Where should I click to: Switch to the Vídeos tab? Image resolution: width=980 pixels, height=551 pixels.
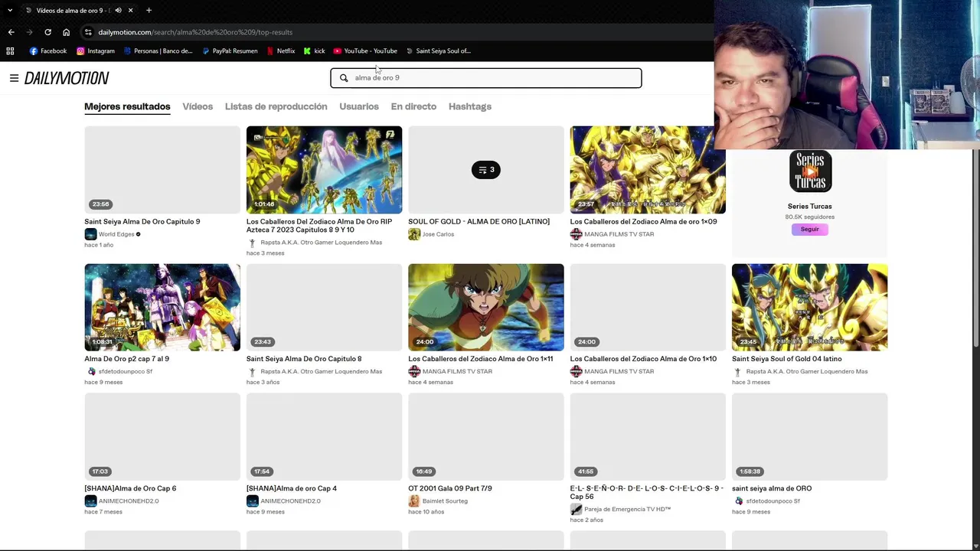tap(198, 106)
